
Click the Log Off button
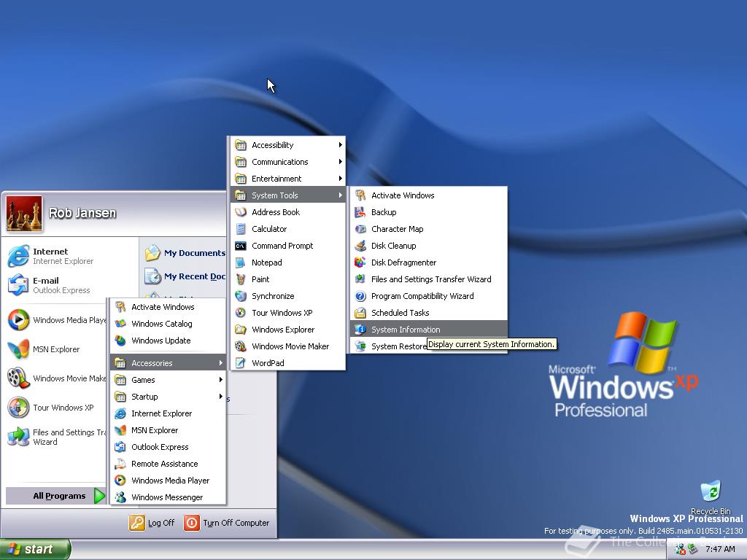coord(152,523)
